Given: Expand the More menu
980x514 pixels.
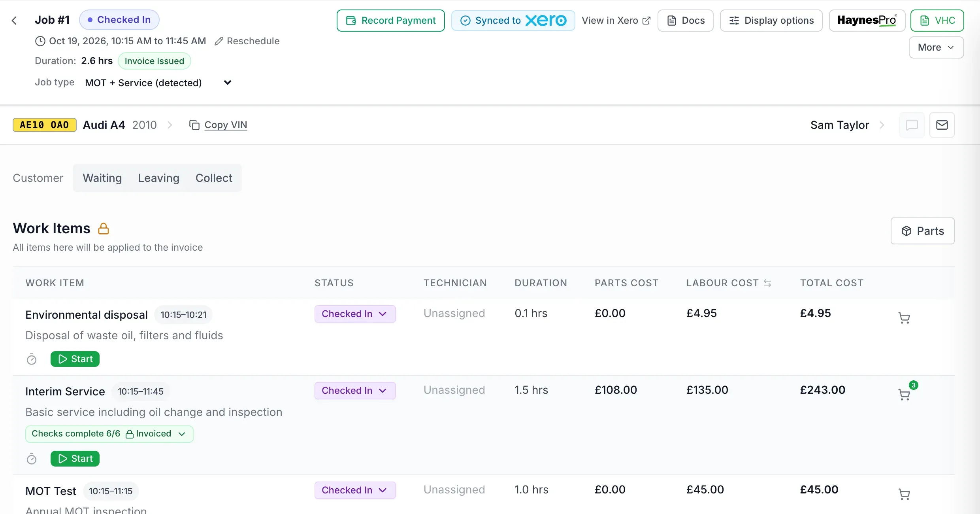Looking at the screenshot, I should point(936,47).
